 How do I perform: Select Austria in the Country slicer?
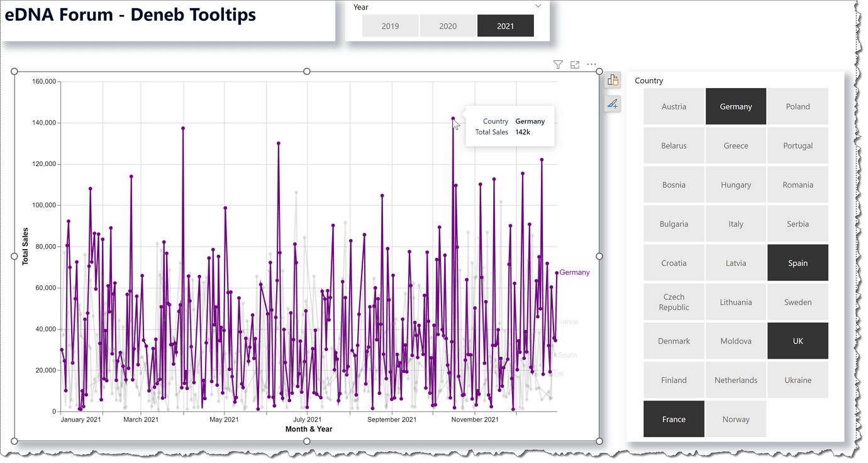tap(674, 106)
